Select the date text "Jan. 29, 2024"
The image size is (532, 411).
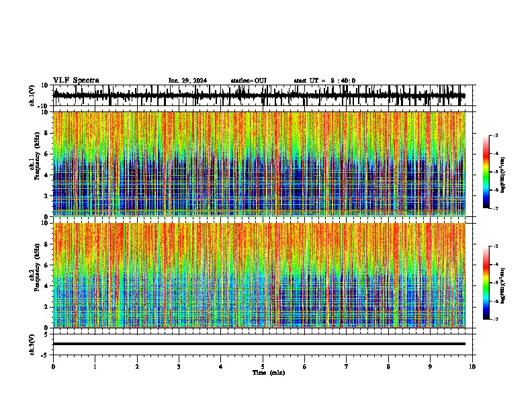pos(187,81)
